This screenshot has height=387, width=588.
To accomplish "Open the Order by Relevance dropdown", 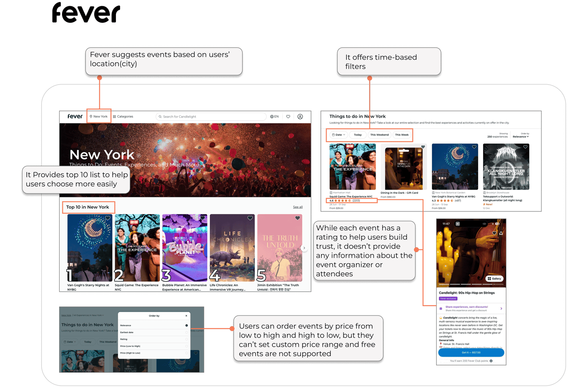I will pos(521,137).
